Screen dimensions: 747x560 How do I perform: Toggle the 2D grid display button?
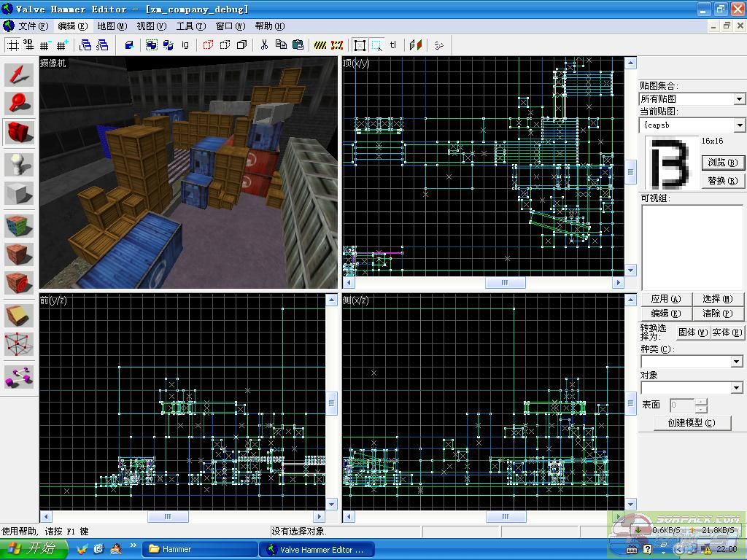[x=12, y=45]
